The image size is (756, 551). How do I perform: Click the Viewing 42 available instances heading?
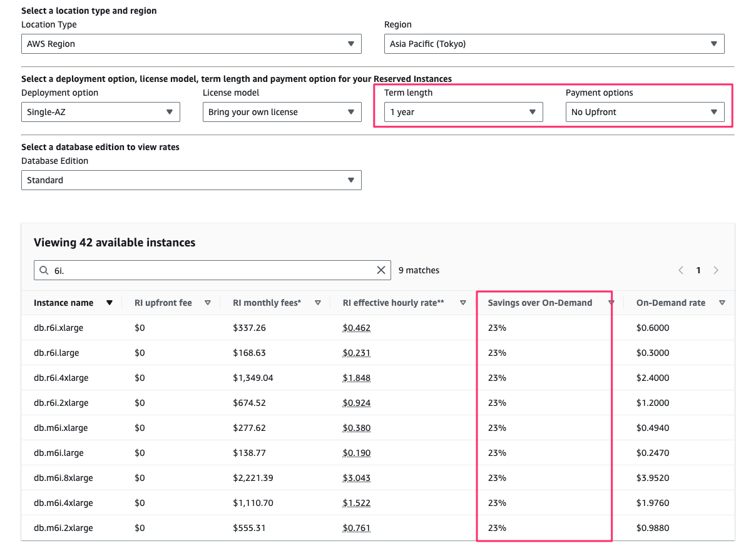[115, 243]
